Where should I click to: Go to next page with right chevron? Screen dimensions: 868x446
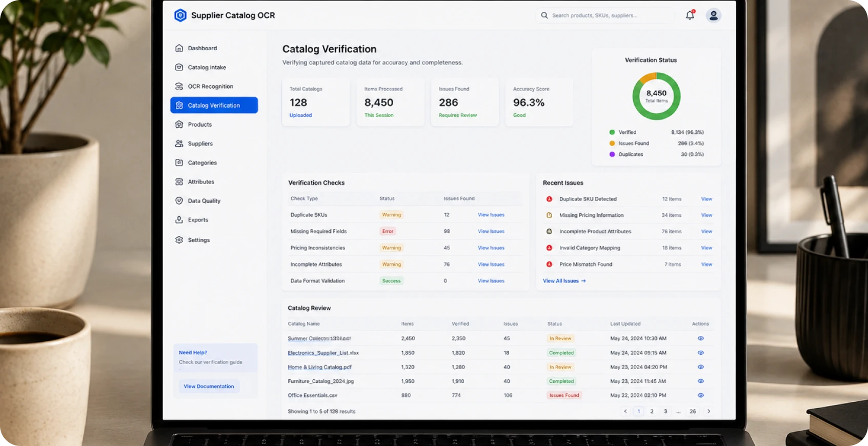coord(709,411)
